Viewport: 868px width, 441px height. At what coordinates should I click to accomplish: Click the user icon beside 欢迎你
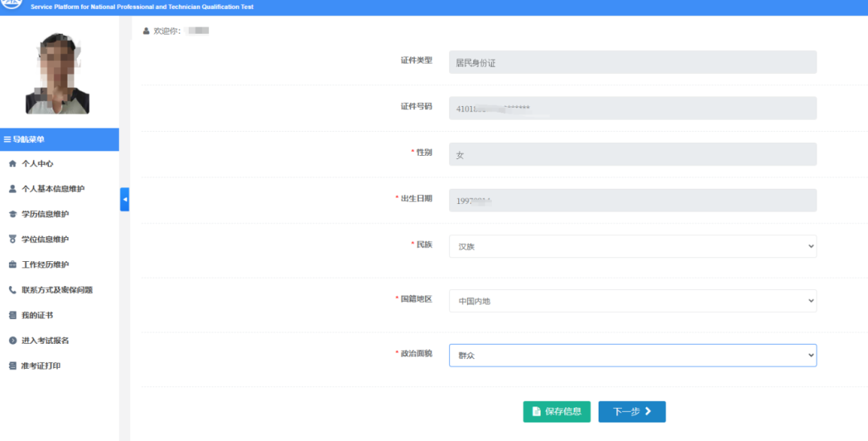pyautogui.click(x=146, y=31)
